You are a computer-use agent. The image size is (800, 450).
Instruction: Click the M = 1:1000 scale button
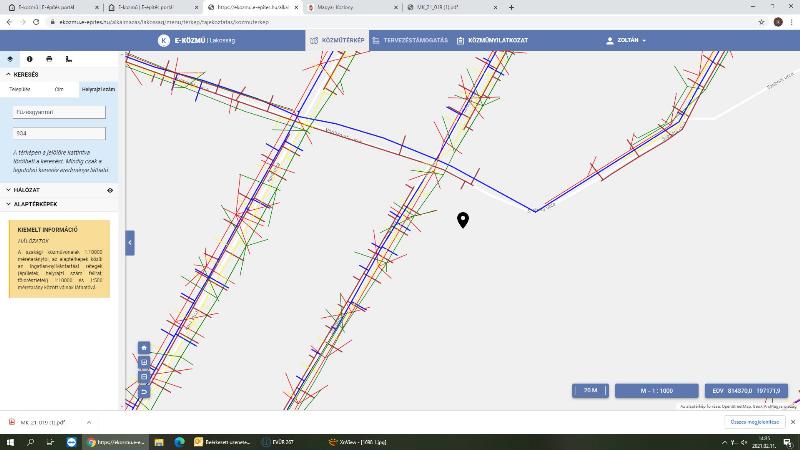(x=657, y=391)
